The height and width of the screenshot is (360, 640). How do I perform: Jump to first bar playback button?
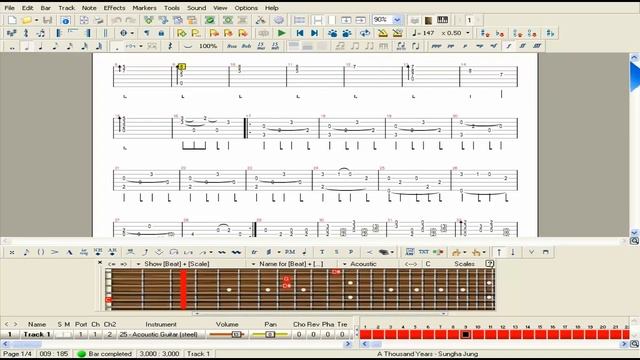300,33
